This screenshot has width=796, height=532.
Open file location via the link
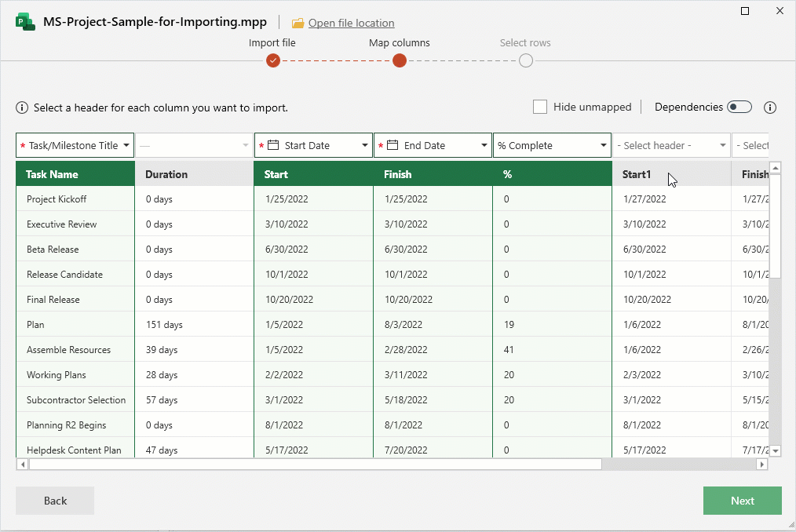(x=350, y=23)
